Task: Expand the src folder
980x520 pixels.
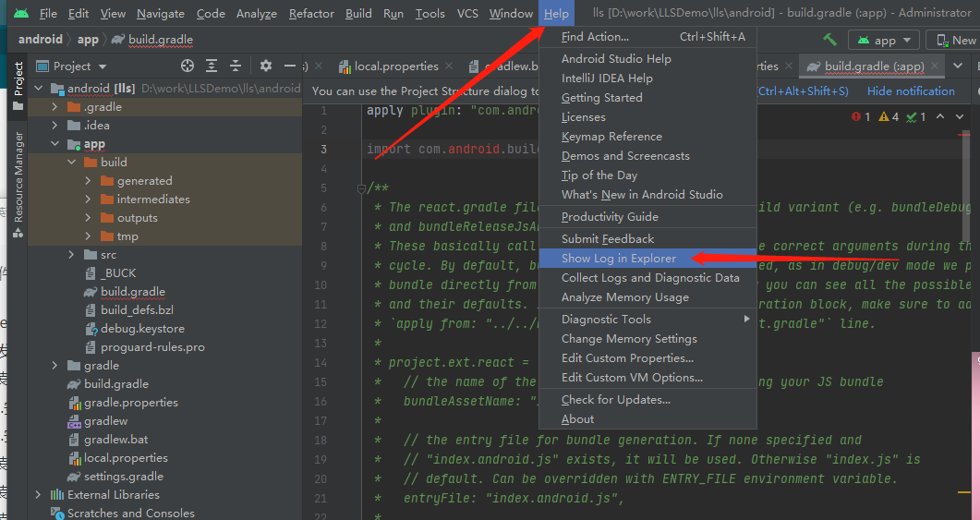Action: 71,254
